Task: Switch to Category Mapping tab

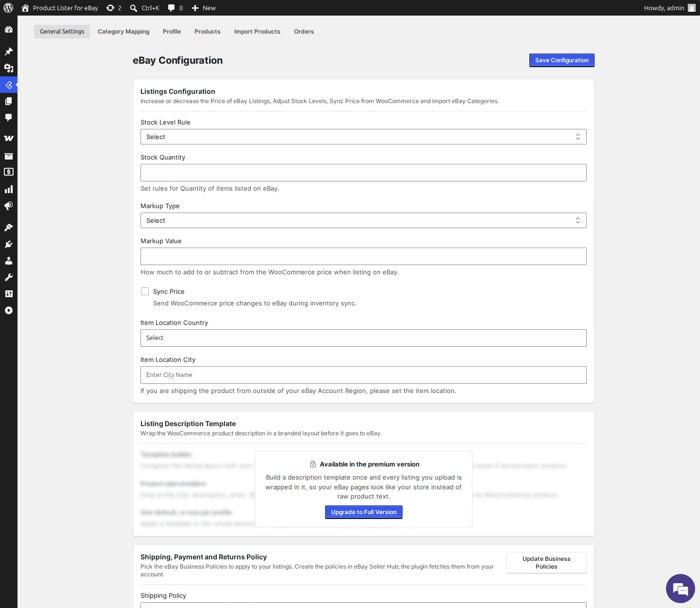Action: click(x=123, y=32)
